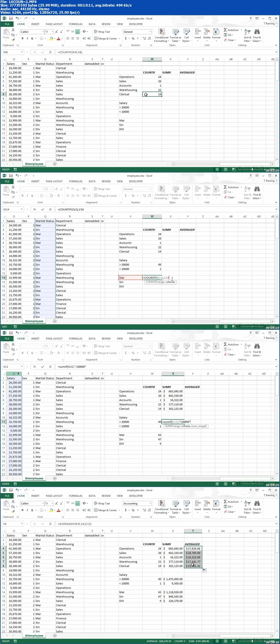
Task: Select the cell showing $27,626.88 under AVERAGEIF
Action: point(193,549)
